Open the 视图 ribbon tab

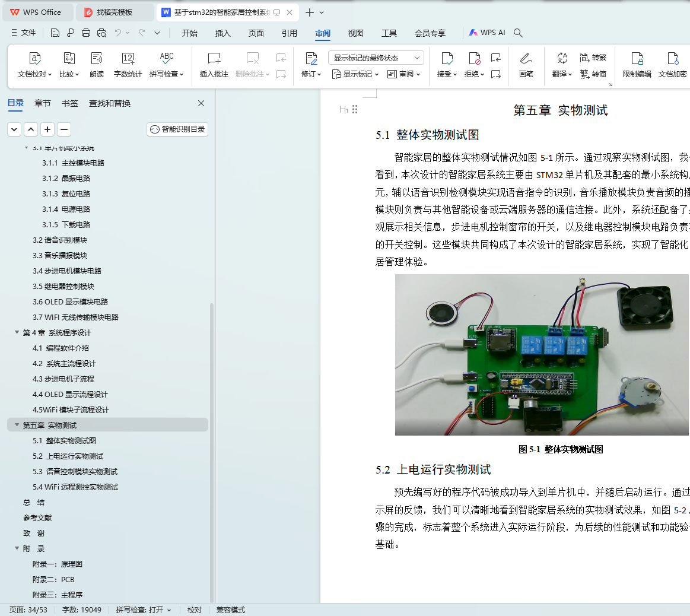(355, 33)
